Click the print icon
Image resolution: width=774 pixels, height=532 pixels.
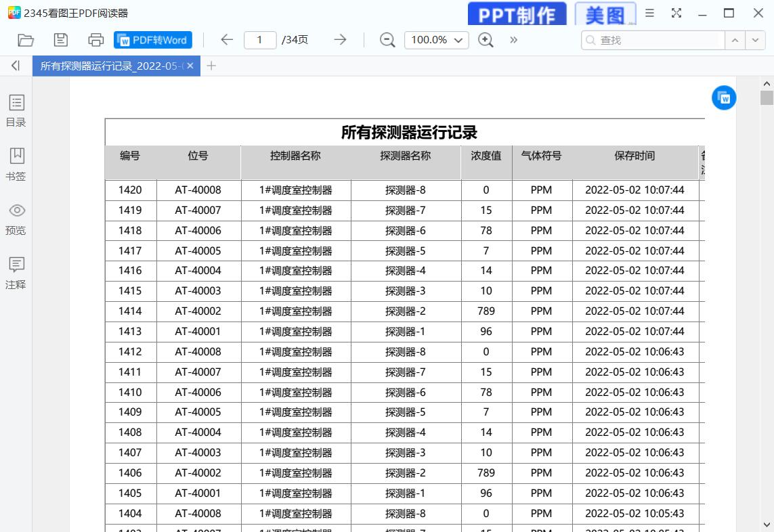[x=95, y=40]
